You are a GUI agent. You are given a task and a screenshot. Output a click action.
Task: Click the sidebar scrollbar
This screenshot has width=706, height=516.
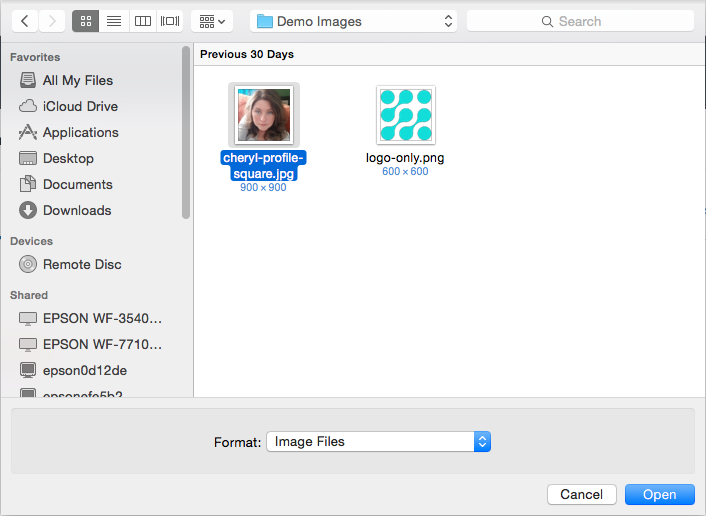click(186, 132)
